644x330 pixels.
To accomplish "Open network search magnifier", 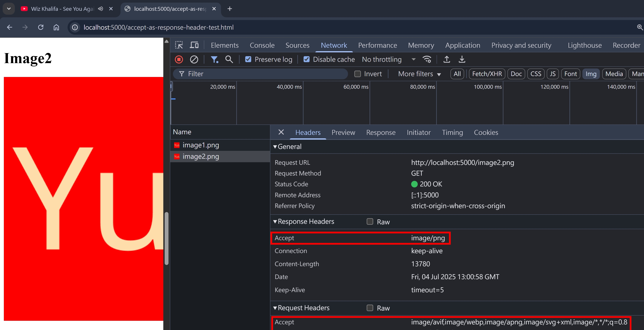I will (229, 59).
